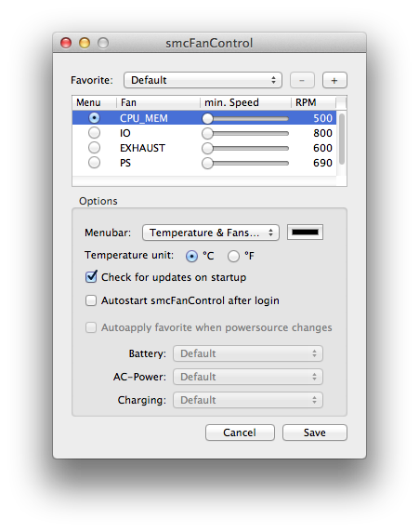The width and height of the screenshot is (419, 532).
Task: Click the 600 RPM value
Action: [322, 148]
